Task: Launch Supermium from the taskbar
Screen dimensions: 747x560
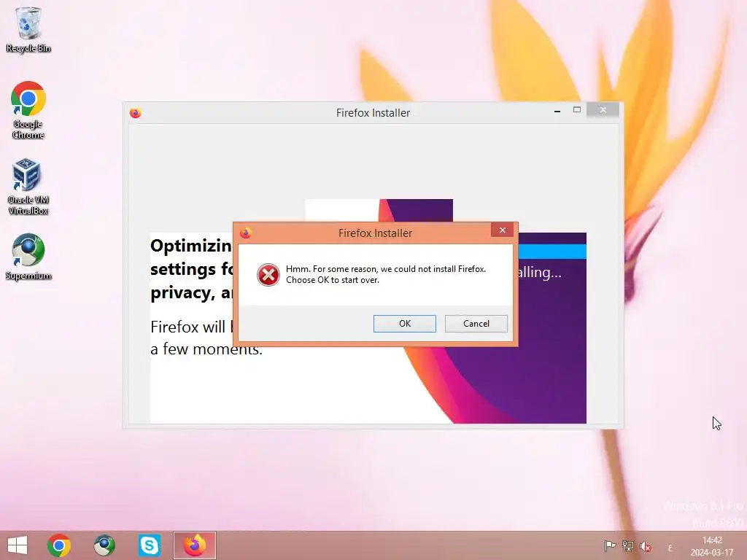Action: tap(104, 545)
